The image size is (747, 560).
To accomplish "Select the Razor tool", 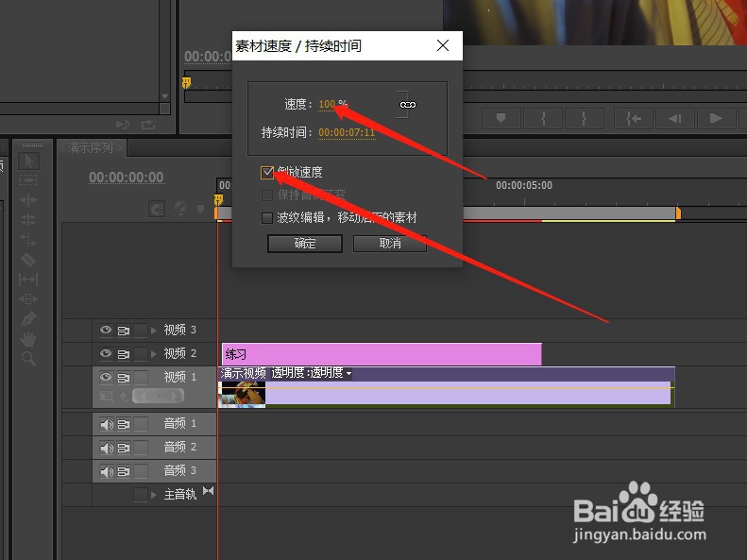I will pyautogui.click(x=28, y=260).
